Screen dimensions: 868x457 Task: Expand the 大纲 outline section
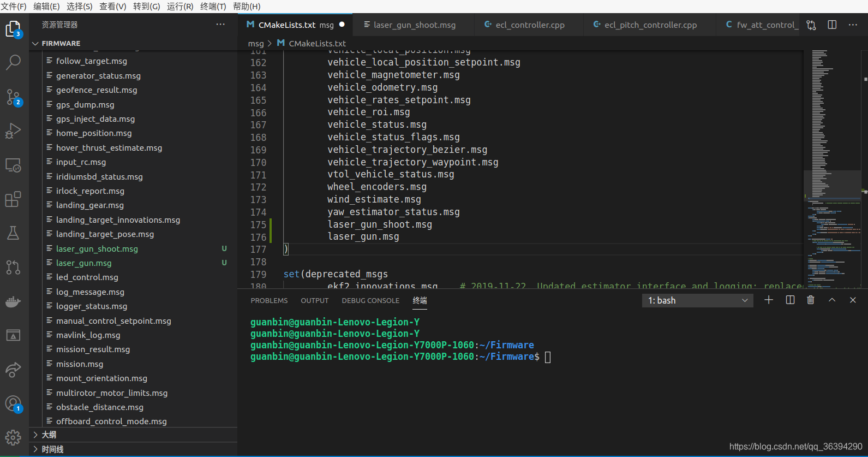click(x=133, y=435)
